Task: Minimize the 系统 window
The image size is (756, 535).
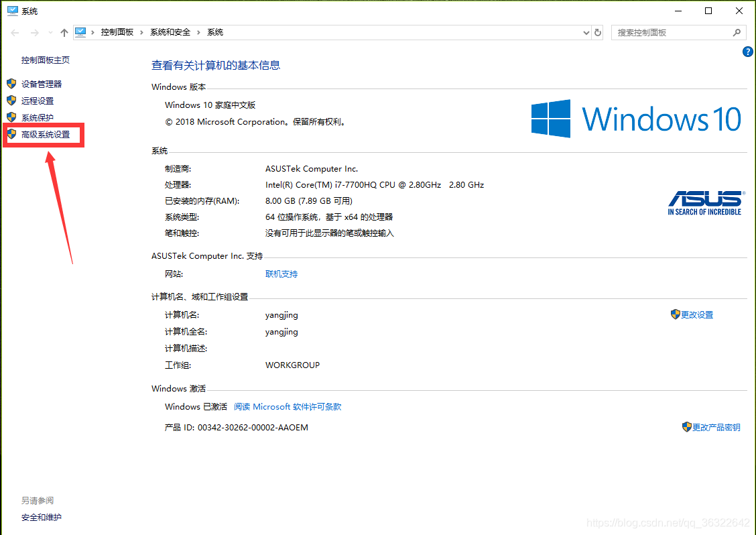Action: point(678,11)
